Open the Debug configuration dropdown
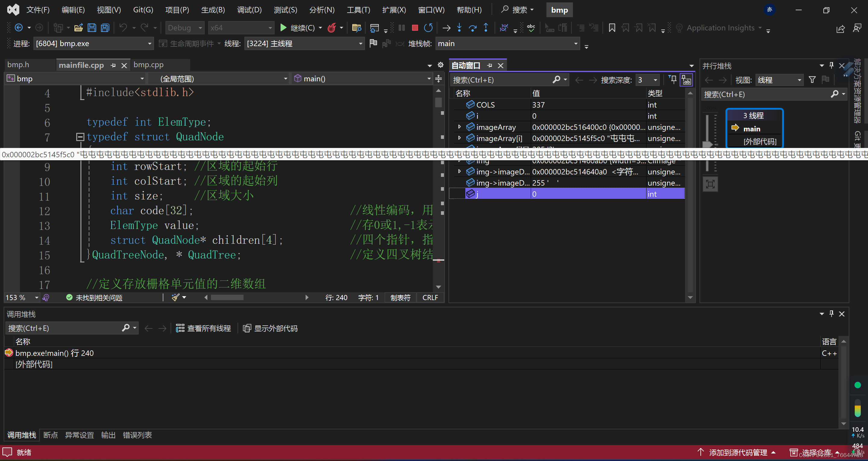Viewport: 868px width, 461px height. (x=185, y=28)
